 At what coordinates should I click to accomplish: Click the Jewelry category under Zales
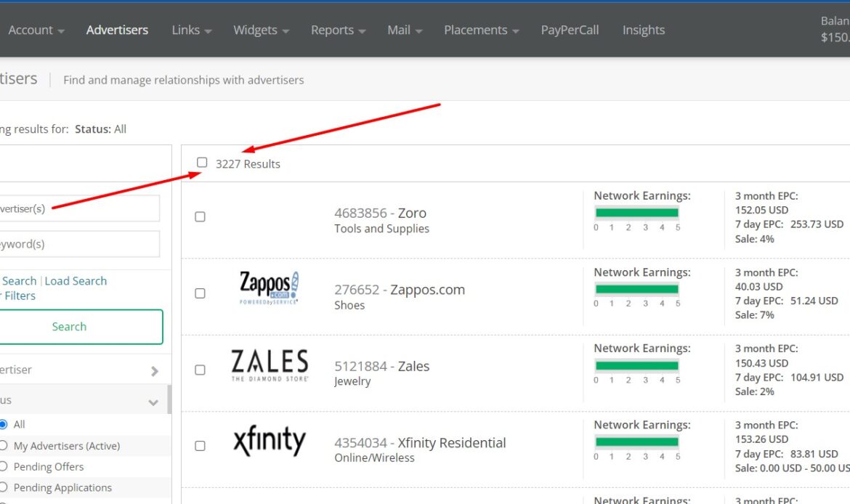click(352, 381)
